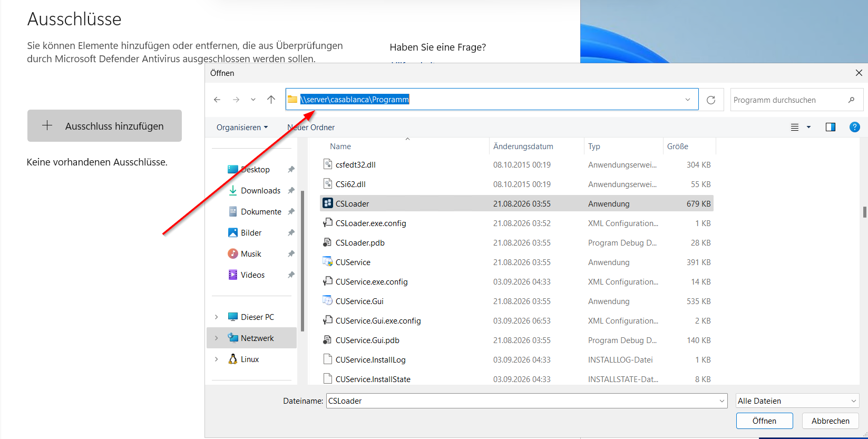The image size is (868, 439).
Task: Change view using the list view icon
Action: [x=795, y=127]
